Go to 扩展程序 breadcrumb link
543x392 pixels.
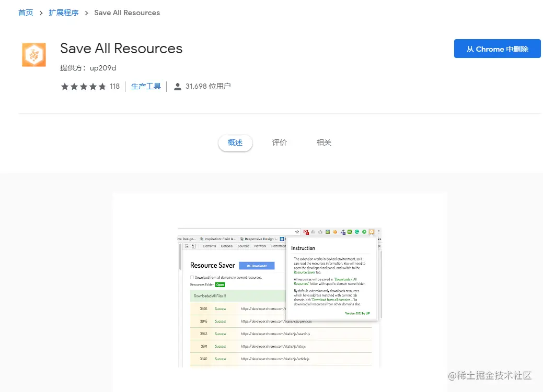(64, 13)
